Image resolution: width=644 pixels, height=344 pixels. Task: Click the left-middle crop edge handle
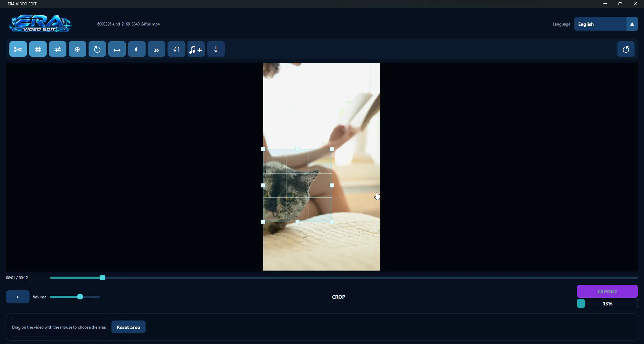click(x=263, y=185)
